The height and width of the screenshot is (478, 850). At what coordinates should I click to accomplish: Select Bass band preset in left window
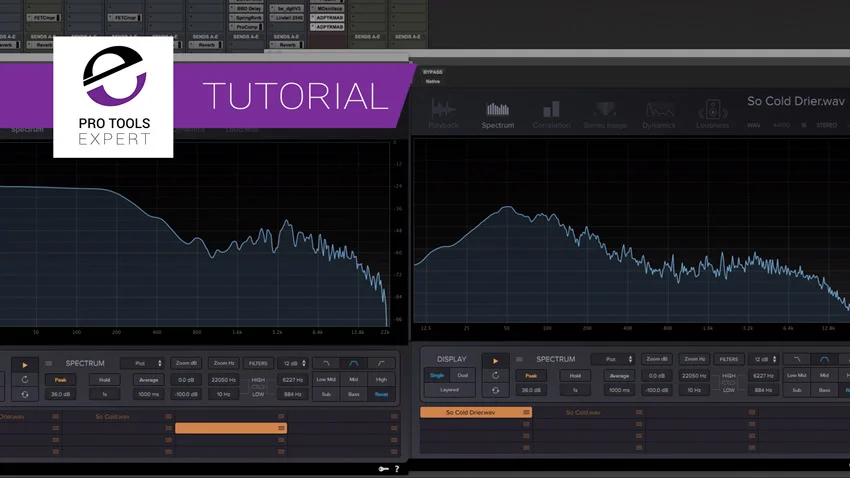pyautogui.click(x=354, y=394)
